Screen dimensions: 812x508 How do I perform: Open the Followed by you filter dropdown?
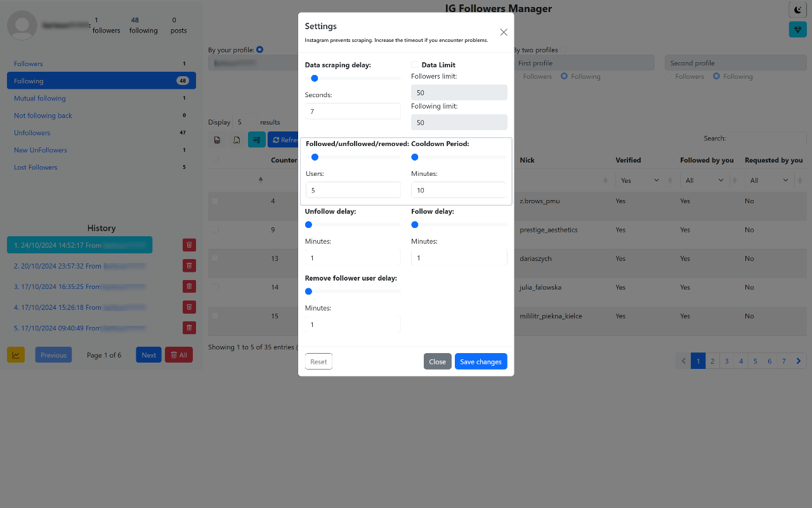(704, 180)
